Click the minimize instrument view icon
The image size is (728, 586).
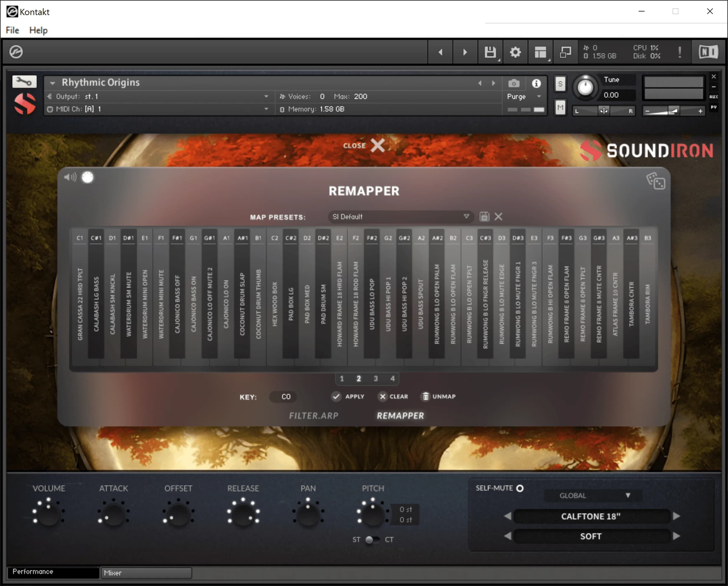[565, 52]
